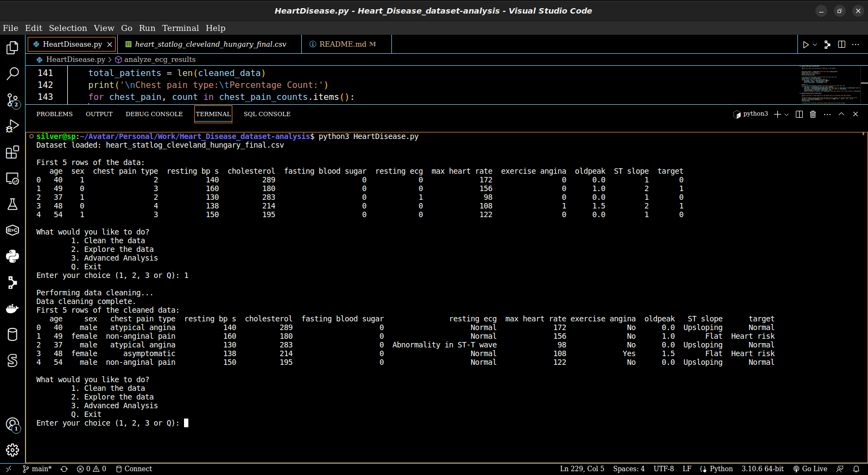Split the terminal pane
The width and height of the screenshot is (868, 475).
pos(799,114)
